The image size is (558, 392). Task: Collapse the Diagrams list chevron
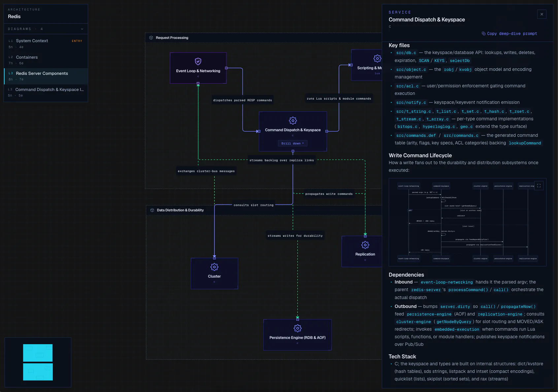pyautogui.click(x=82, y=29)
